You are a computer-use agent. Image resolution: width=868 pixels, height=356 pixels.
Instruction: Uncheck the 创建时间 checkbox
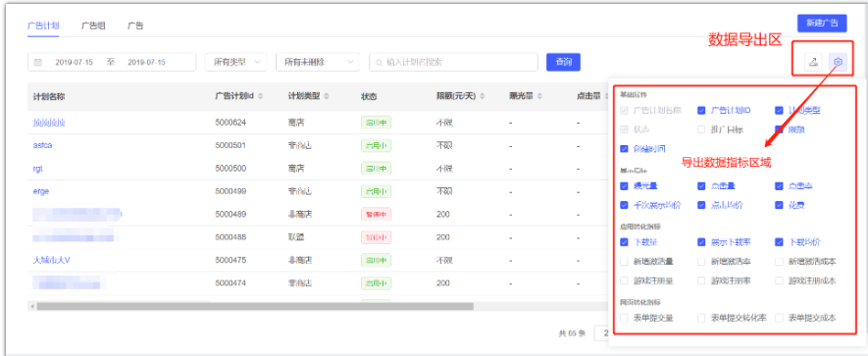pos(625,149)
